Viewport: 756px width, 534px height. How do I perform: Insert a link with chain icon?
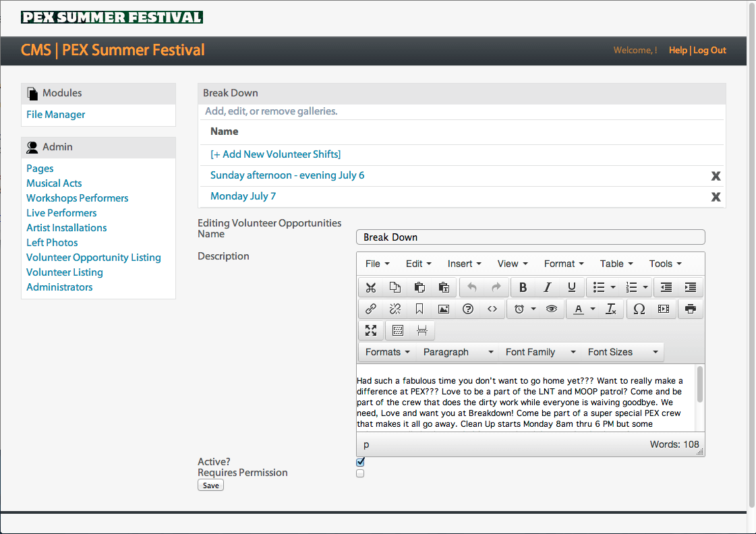[x=371, y=309]
